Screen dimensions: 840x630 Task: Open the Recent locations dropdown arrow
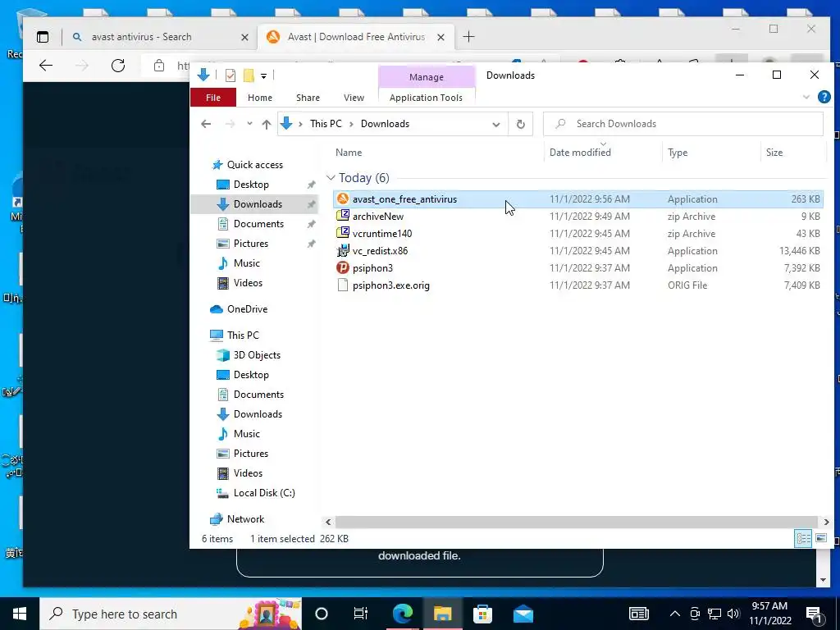tap(249, 125)
